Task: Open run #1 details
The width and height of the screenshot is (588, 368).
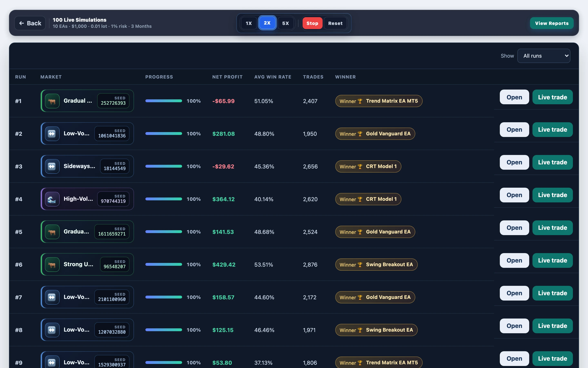Action: [514, 97]
